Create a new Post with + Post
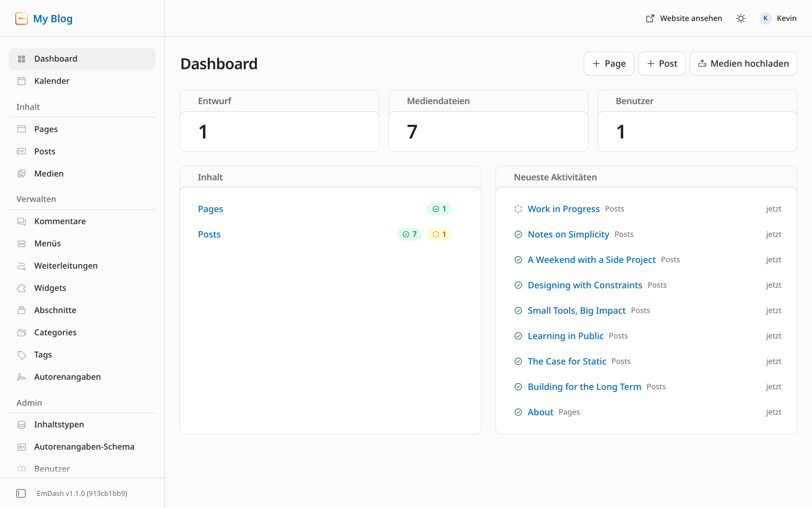This screenshot has height=508, width=812. (662, 63)
